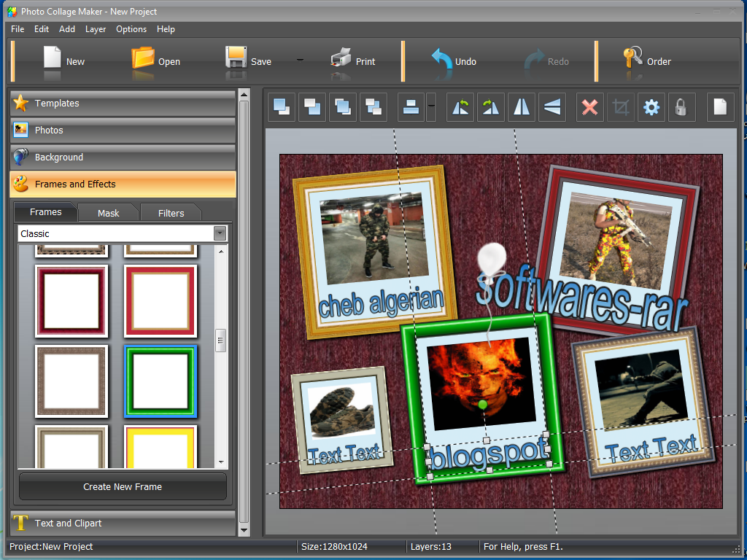The height and width of the screenshot is (560, 747).
Task: Expand the Background panel section
Action: click(x=123, y=157)
